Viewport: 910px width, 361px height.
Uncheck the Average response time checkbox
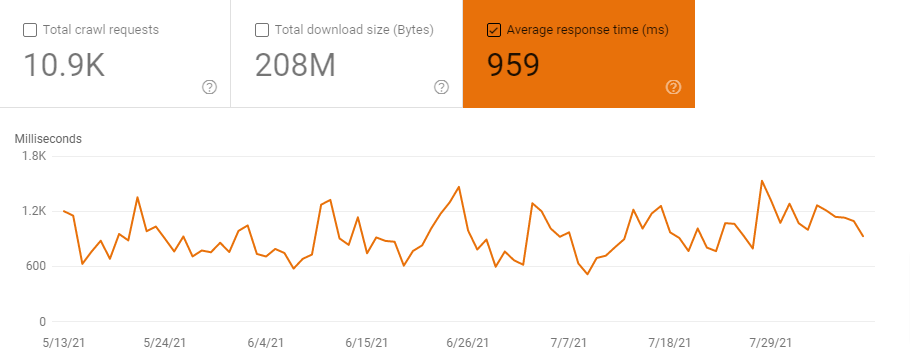click(x=493, y=30)
